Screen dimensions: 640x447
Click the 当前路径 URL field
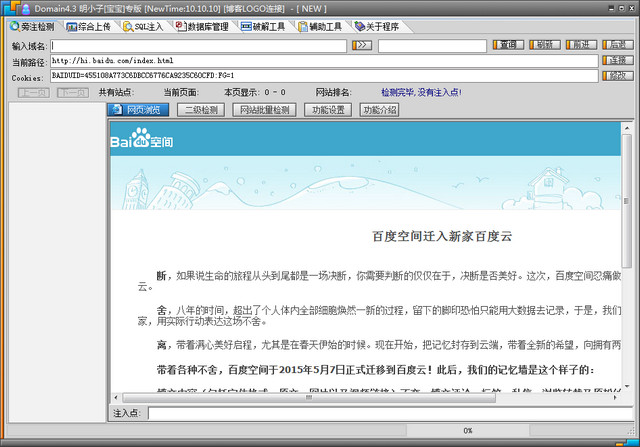pyautogui.click(x=324, y=61)
